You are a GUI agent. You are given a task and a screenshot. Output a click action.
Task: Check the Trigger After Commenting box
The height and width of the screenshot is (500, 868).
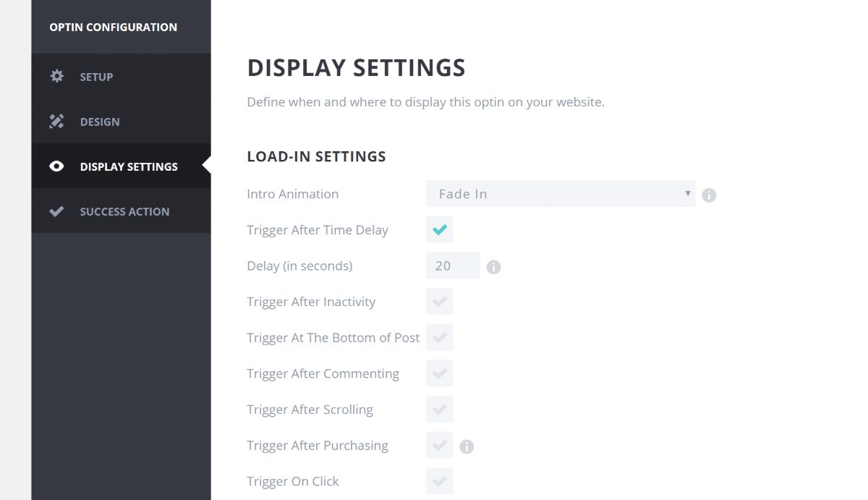[439, 373]
